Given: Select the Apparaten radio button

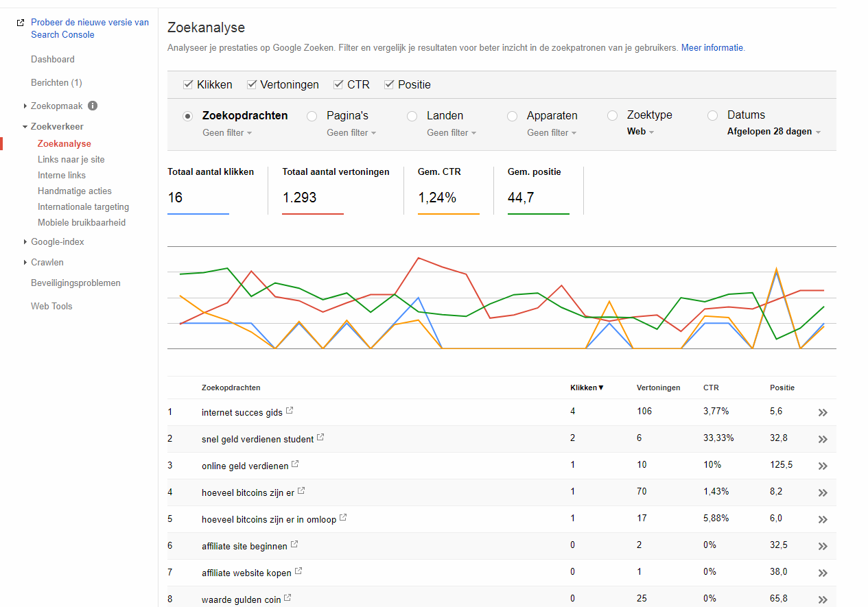Looking at the screenshot, I should click(513, 116).
